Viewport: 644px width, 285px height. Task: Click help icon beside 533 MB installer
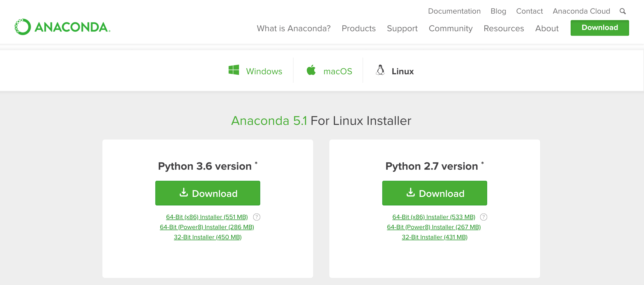tap(484, 217)
